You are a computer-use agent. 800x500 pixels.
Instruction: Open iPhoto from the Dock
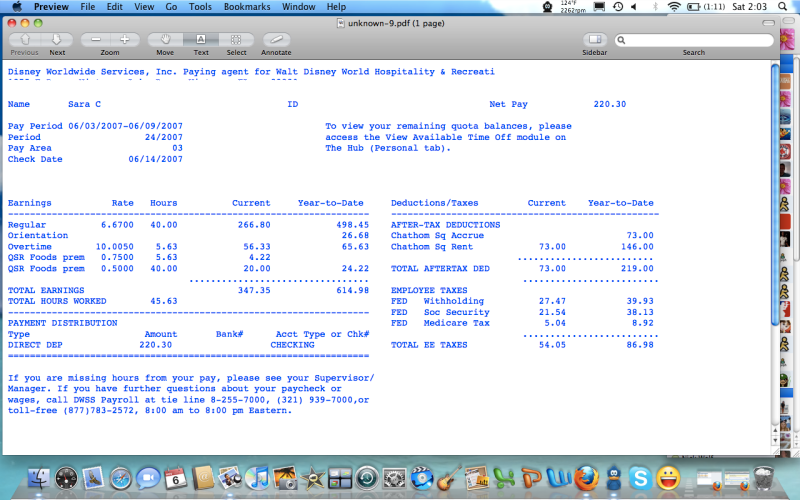click(285, 478)
